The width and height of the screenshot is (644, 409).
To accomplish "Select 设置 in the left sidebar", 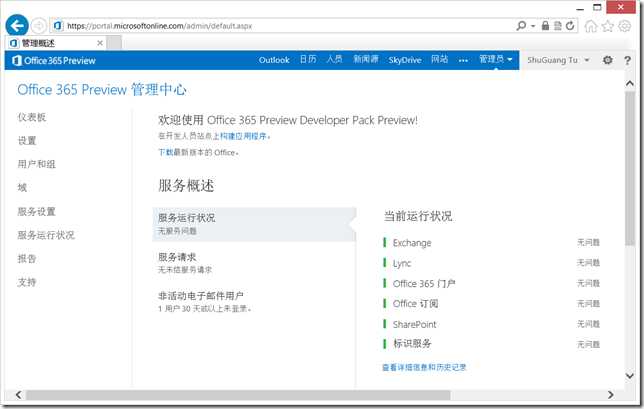I will 27,141.
